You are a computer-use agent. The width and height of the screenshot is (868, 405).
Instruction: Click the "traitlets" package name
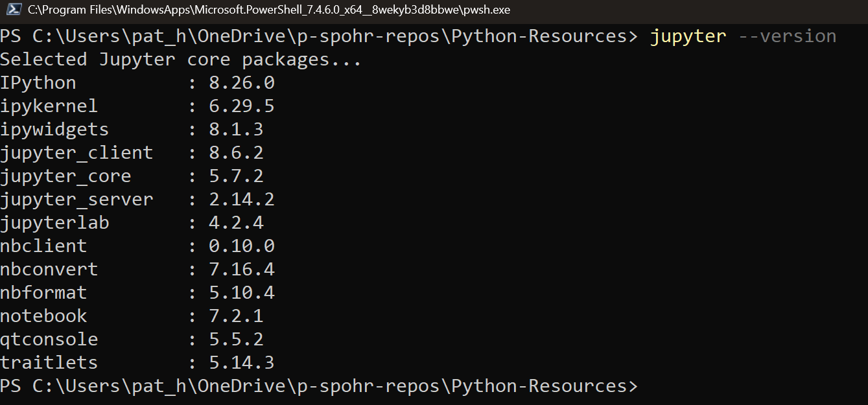point(49,363)
